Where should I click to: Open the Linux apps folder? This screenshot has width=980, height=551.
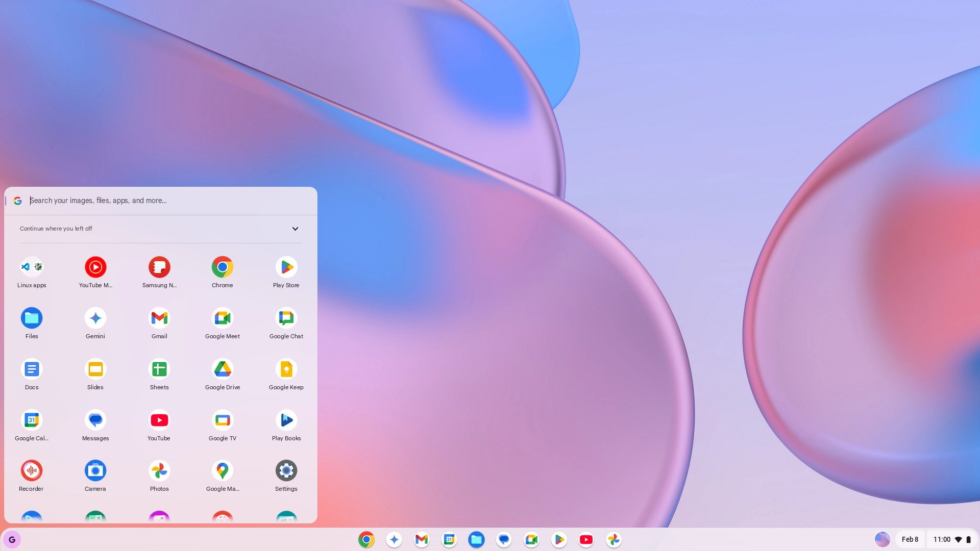[32, 267]
